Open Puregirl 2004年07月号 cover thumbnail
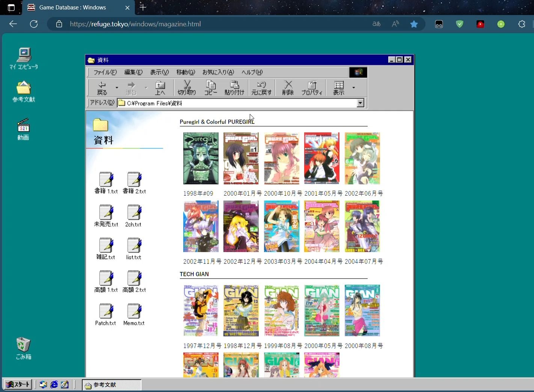Image resolution: width=534 pixels, height=392 pixels. tap(362, 226)
